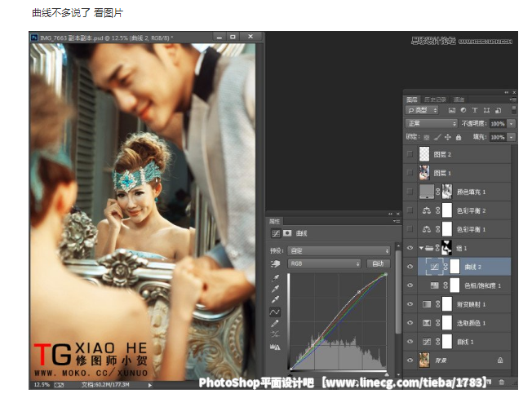Click the delete layer trash icon

tap(502, 382)
